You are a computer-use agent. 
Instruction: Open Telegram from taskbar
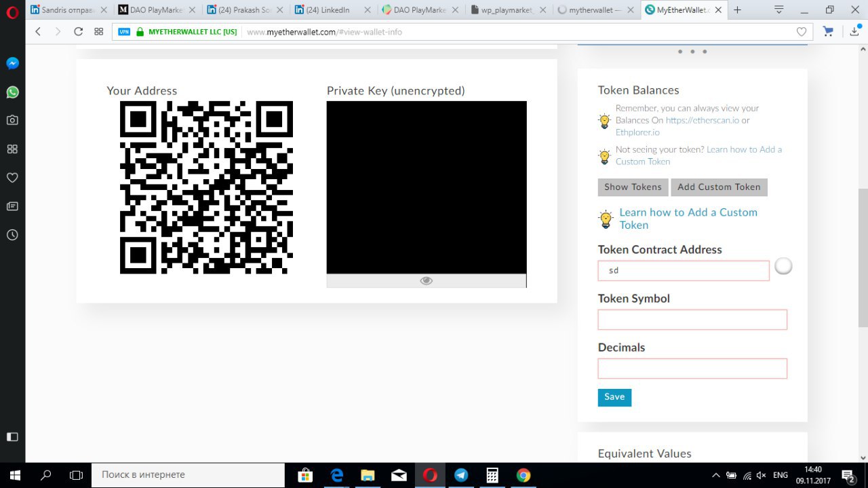tap(461, 475)
